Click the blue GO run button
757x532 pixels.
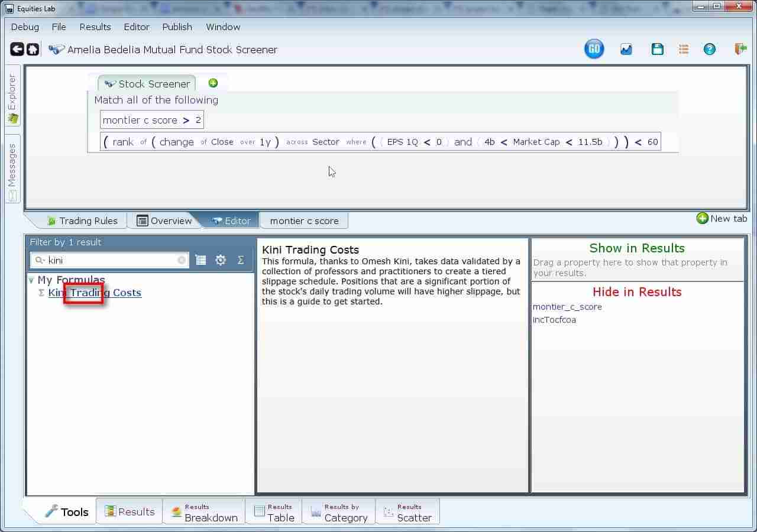(594, 49)
